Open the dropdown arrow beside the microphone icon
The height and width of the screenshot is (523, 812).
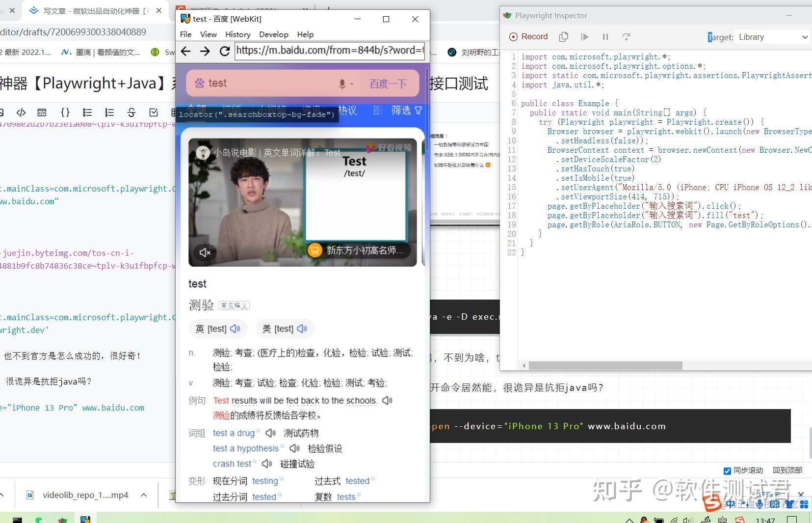pyautogui.click(x=351, y=83)
